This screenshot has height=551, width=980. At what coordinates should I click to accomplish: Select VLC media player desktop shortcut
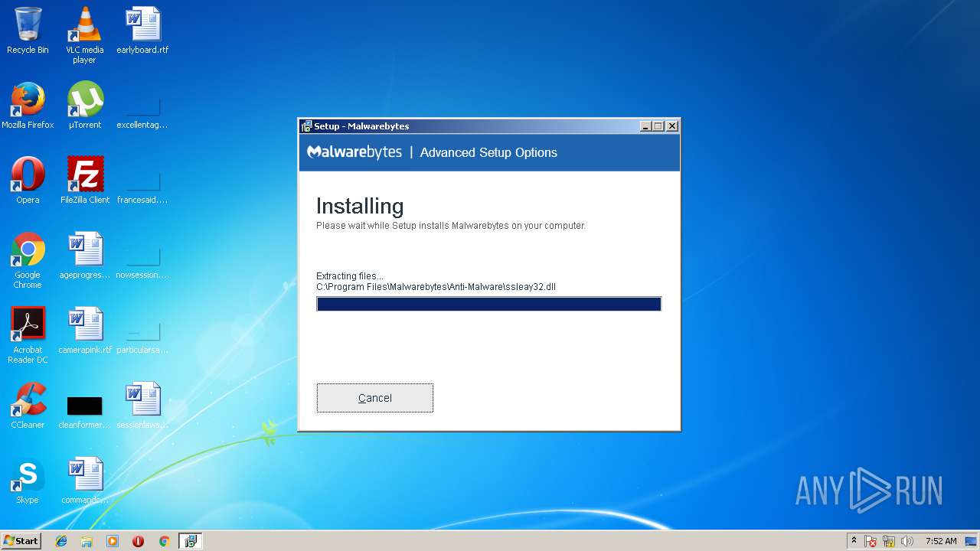(84, 35)
